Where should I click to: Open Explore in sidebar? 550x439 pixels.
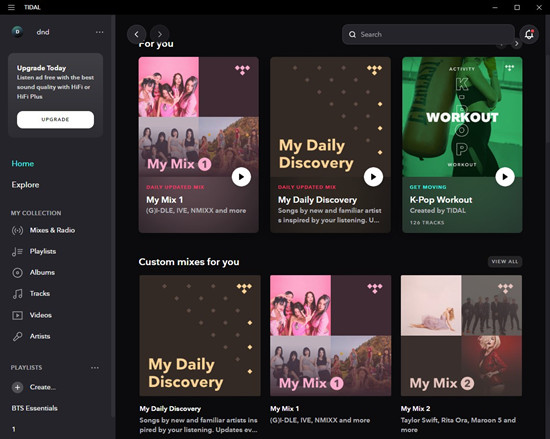(x=25, y=184)
